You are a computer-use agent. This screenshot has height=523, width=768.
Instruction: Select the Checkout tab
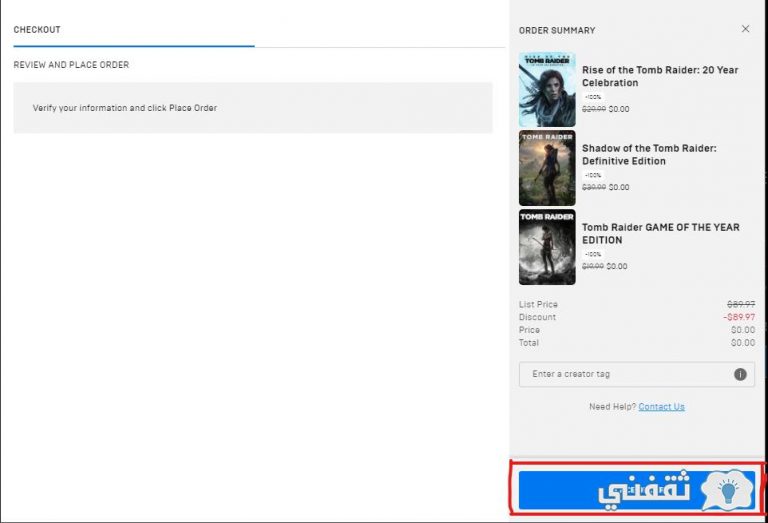pos(37,29)
